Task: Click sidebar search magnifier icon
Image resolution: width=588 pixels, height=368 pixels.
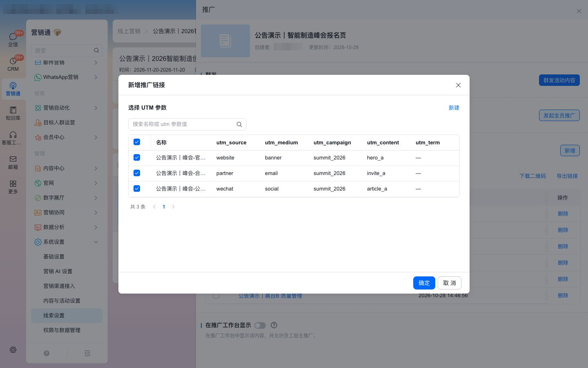Action: pos(96,50)
